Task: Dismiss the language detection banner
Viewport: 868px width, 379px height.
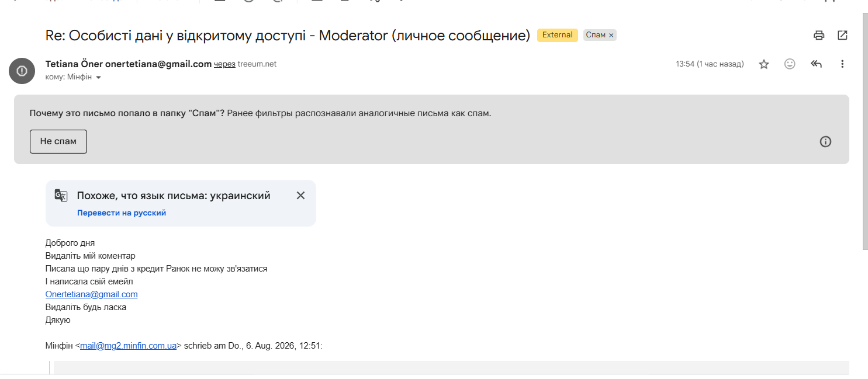Action: pos(300,196)
